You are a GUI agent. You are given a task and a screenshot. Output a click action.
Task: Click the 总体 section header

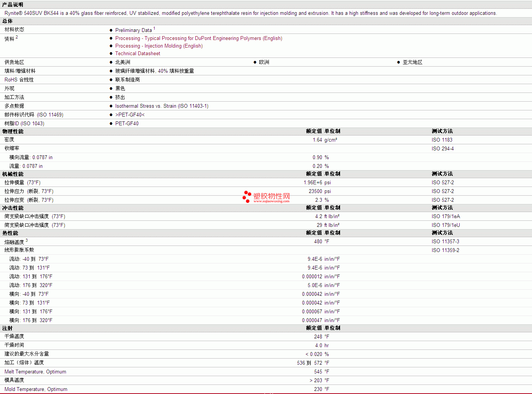click(x=7, y=21)
